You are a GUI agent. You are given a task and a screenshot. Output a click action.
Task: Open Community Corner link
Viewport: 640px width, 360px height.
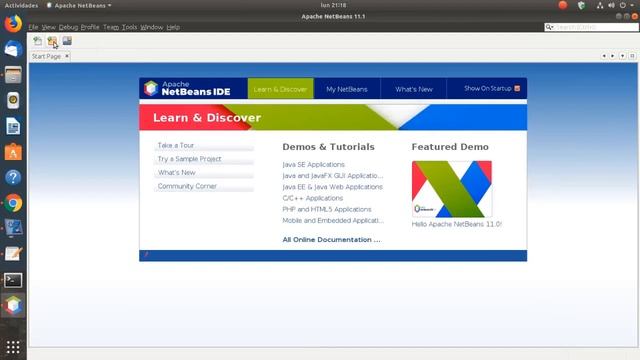tap(187, 186)
